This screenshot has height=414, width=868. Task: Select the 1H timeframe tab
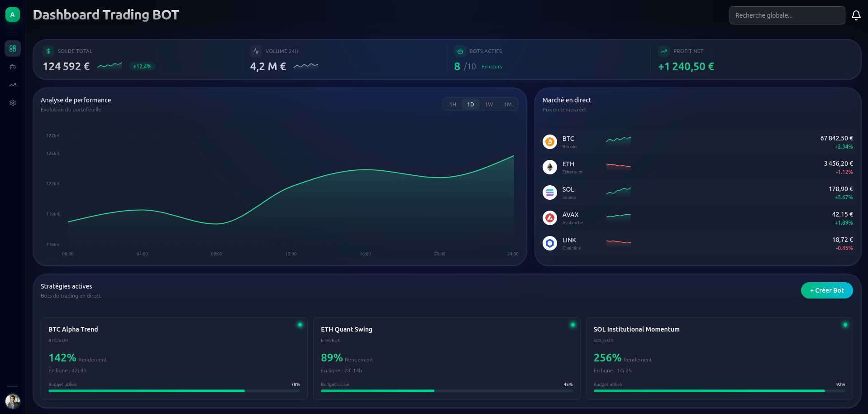tap(452, 104)
